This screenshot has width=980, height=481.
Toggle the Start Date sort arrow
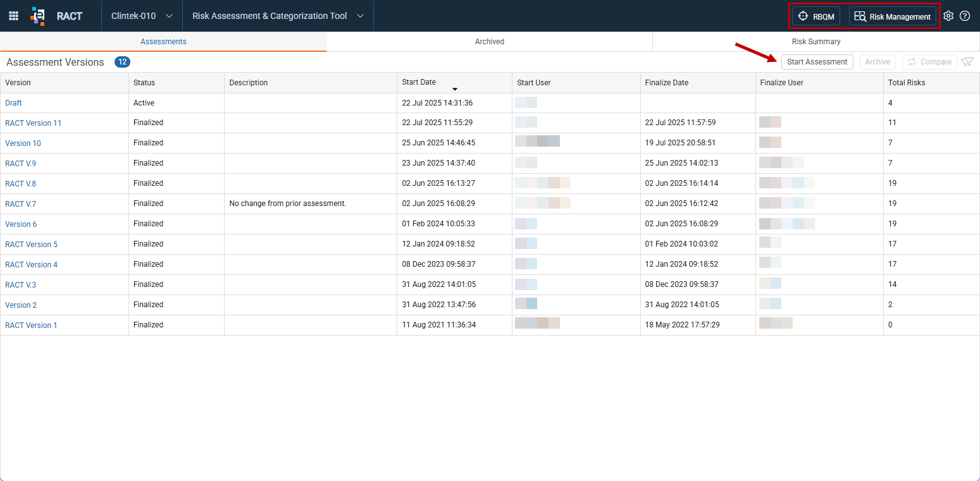pos(455,89)
